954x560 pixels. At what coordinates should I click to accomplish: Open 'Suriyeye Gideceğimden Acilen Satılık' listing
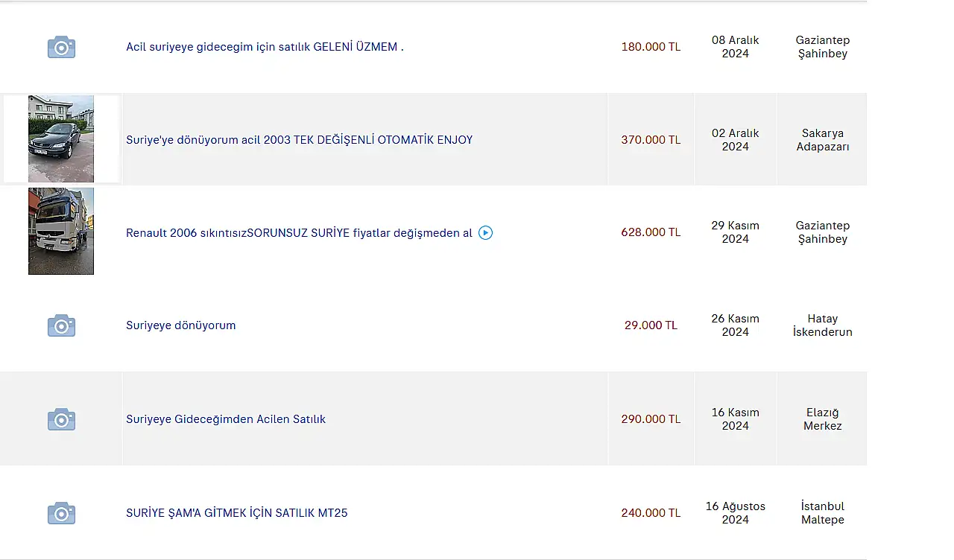click(226, 419)
